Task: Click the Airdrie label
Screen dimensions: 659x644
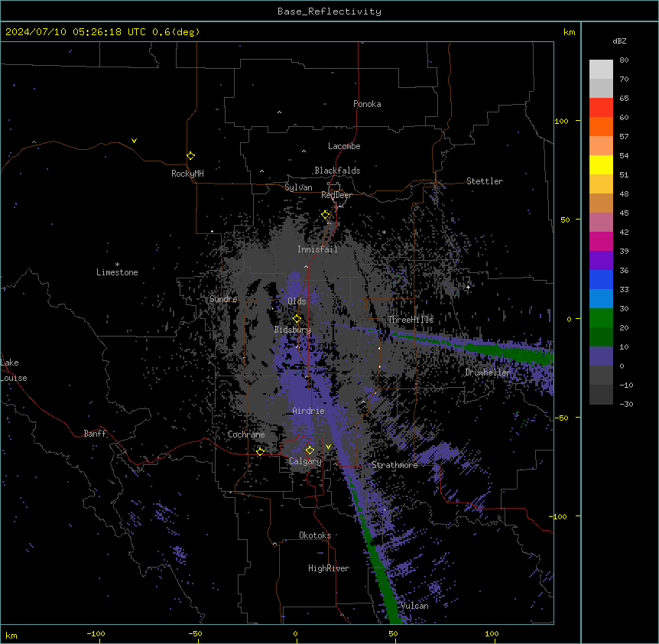Action: click(x=309, y=411)
